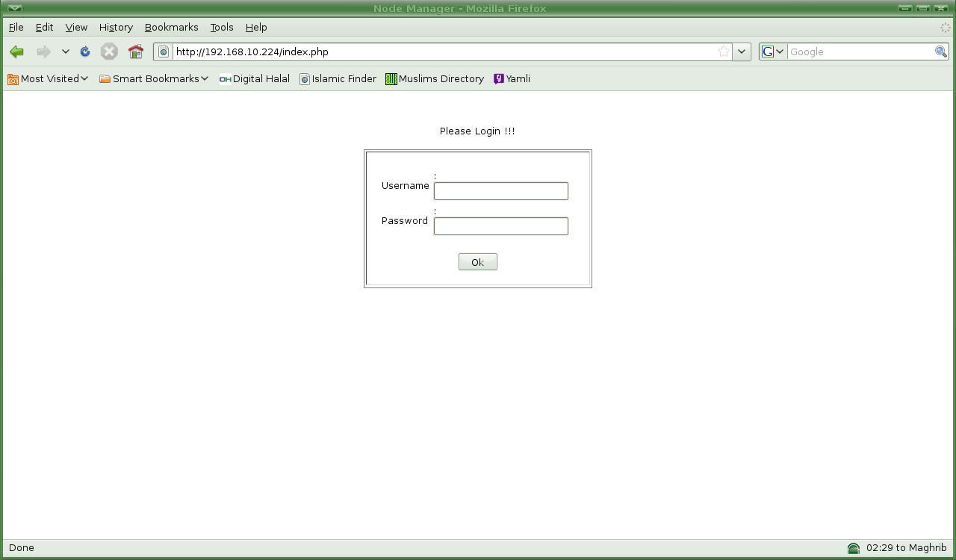Open the back/forward history dropdown
Screen dimensions: 956x560
click(65, 52)
